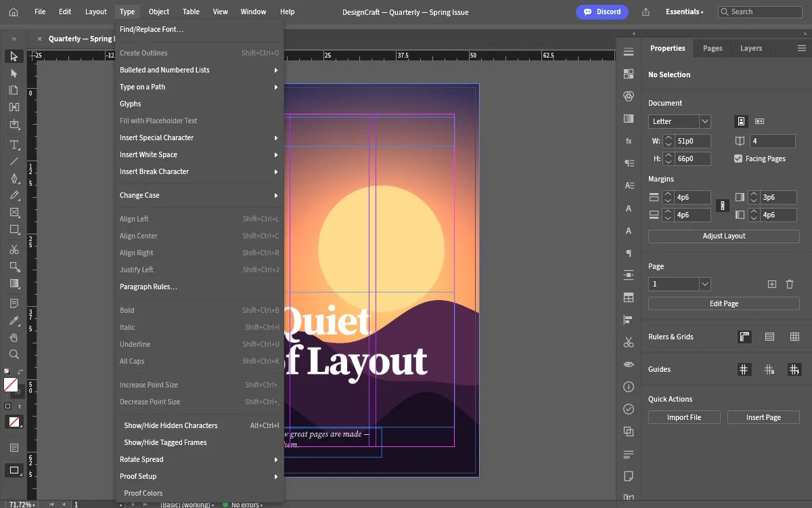
Task: Add a new page with plus icon
Action: pos(771,284)
